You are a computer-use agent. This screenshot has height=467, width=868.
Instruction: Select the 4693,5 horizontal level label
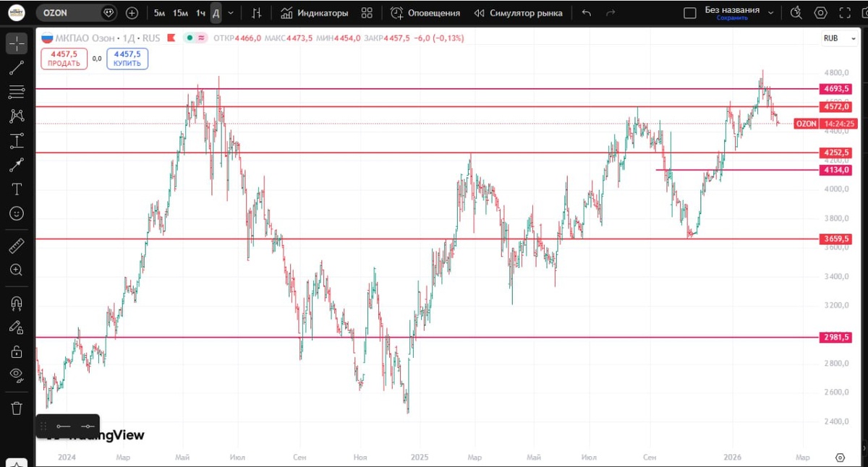pyautogui.click(x=835, y=88)
